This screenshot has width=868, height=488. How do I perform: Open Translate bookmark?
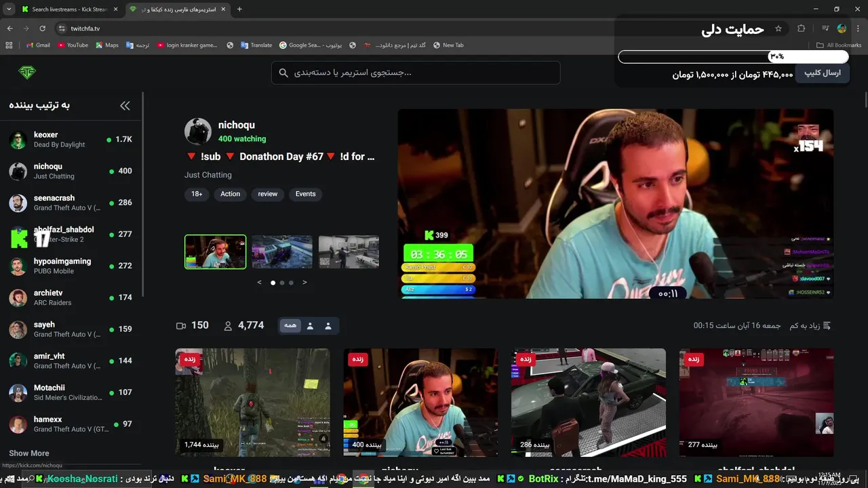pyautogui.click(x=255, y=45)
